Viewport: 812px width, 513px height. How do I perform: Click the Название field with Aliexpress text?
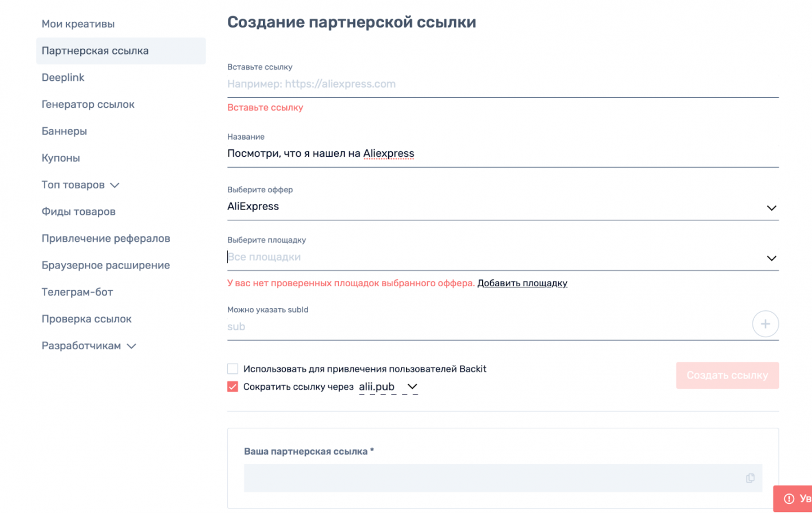tap(503, 153)
